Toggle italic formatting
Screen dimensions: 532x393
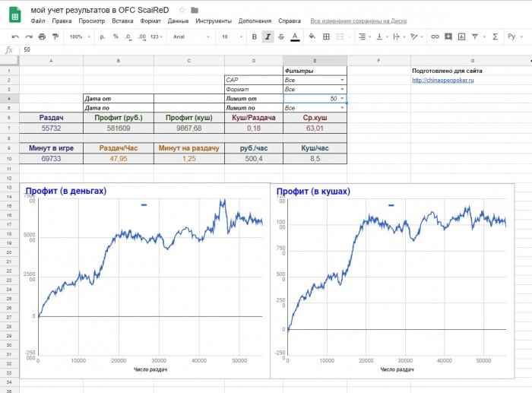(x=268, y=36)
